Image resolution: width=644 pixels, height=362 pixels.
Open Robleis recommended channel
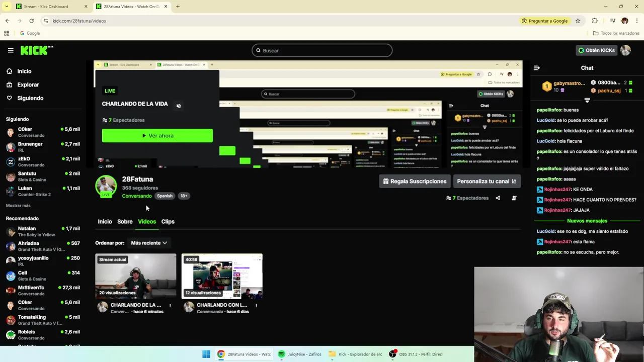point(43,335)
